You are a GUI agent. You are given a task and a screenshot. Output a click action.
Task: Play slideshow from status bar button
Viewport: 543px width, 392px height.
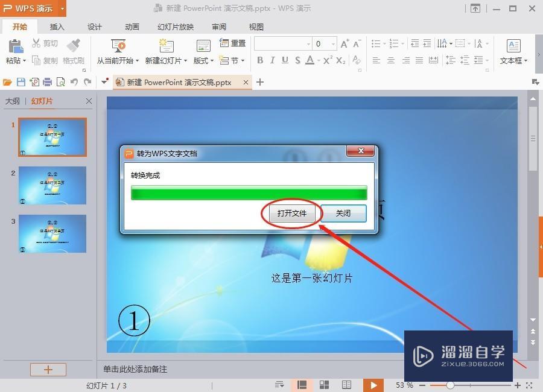pos(373,385)
